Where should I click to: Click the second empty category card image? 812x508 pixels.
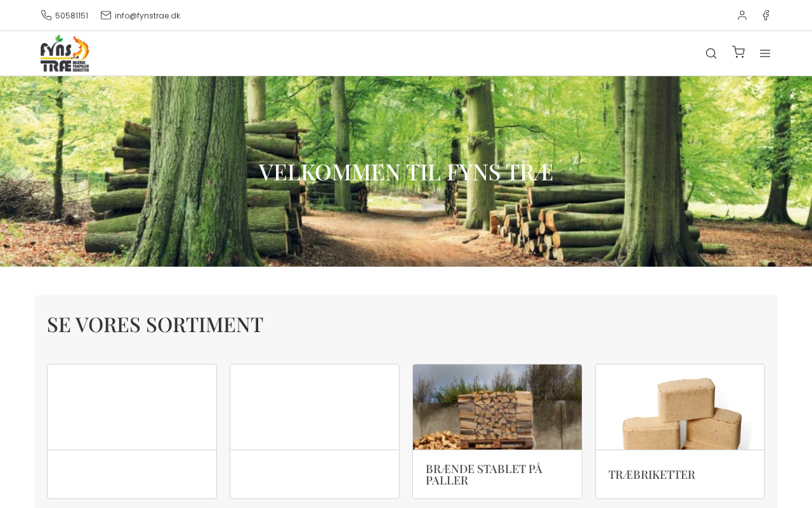(315, 407)
